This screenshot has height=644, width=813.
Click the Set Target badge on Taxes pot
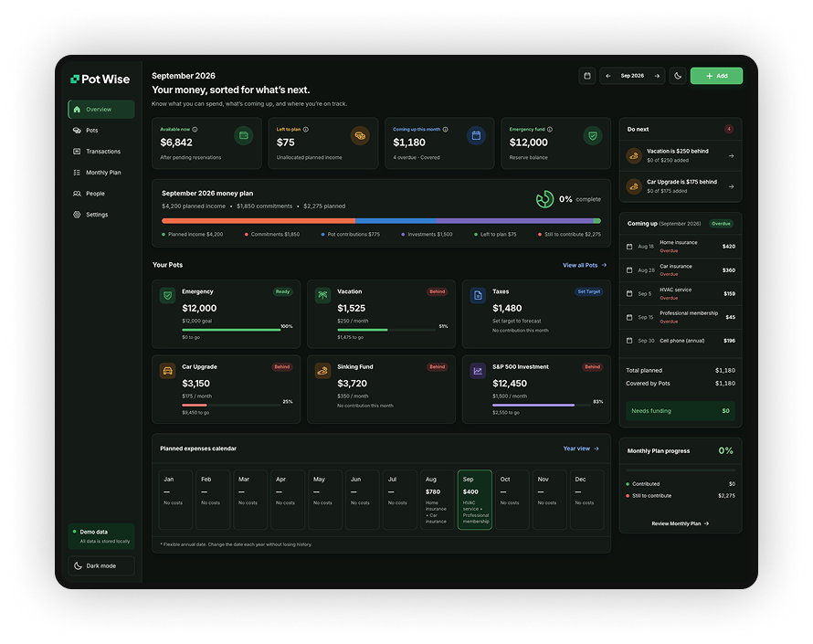pyautogui.click(x=589, y=291)
